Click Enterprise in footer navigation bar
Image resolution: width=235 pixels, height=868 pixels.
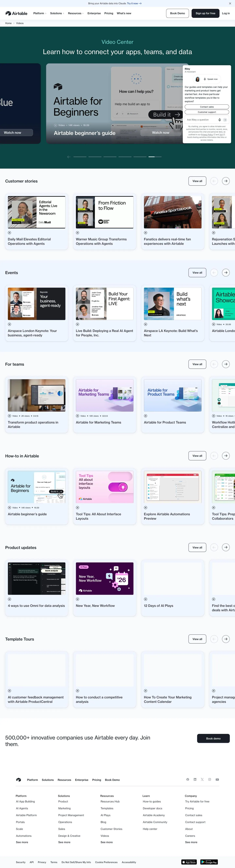click(x=82, y=780)
